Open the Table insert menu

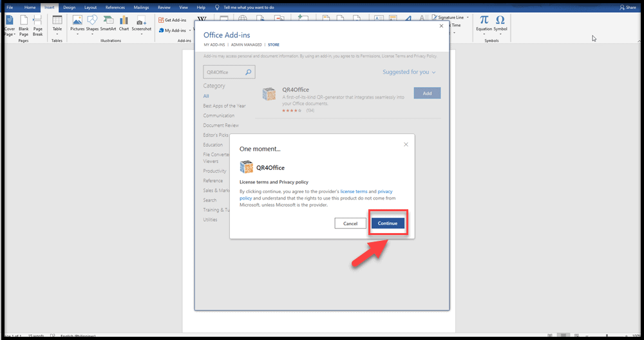click(57, 26)
